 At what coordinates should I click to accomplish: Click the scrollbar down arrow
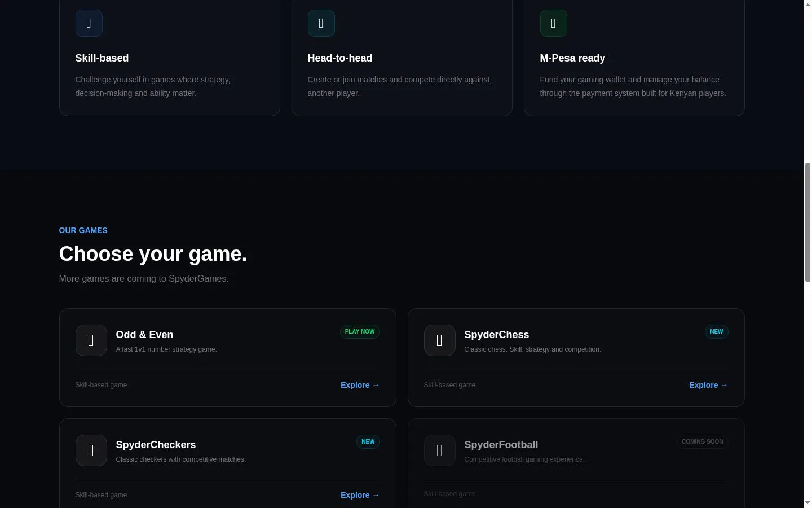pyautogui.click(x=807, y=503)
